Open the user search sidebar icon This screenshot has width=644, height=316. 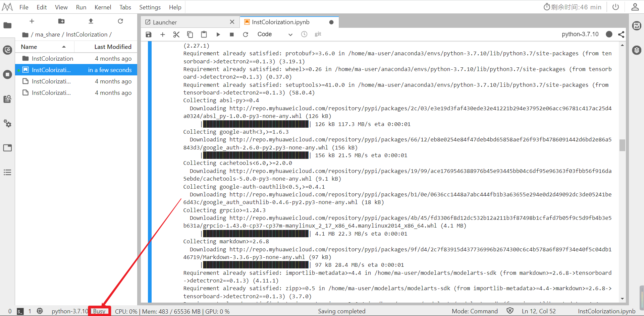7,99
